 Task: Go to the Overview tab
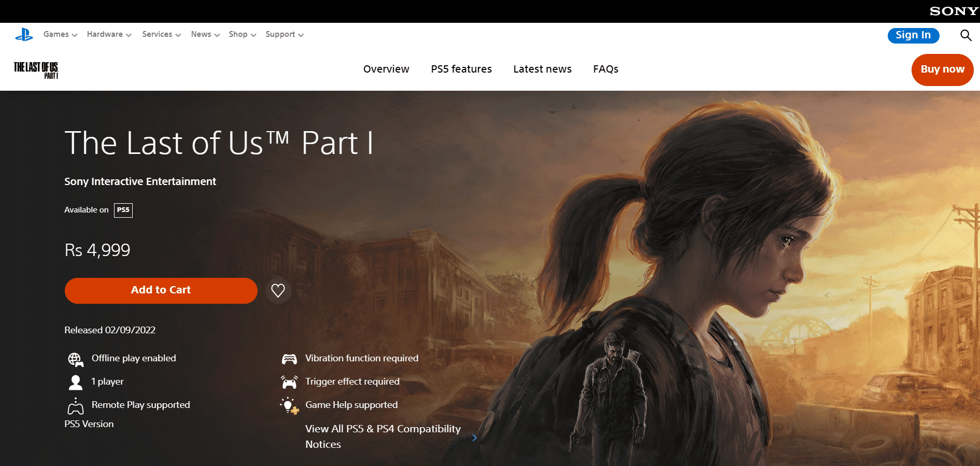(x=386, y=69)
